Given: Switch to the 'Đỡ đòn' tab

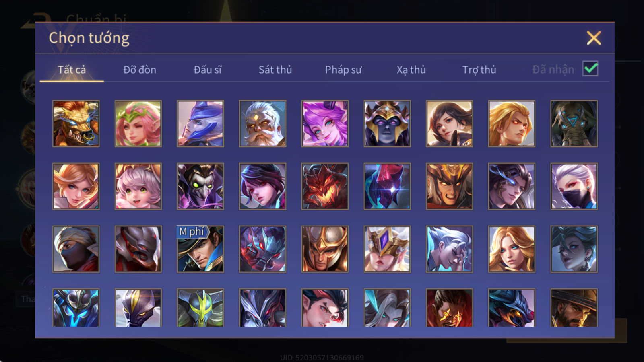Looking at the screenshot, I should pos(140,70).
